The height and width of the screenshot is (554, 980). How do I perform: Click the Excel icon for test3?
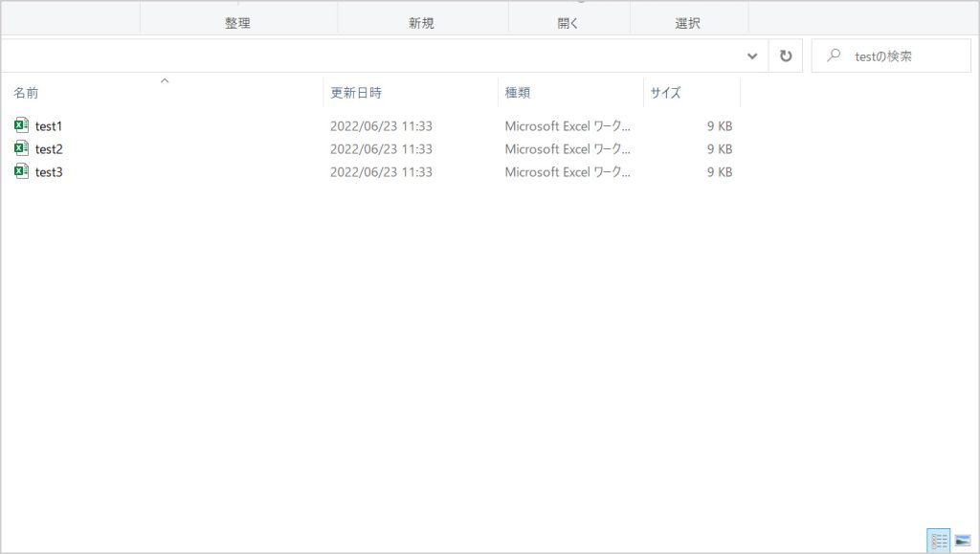[22, 171]
